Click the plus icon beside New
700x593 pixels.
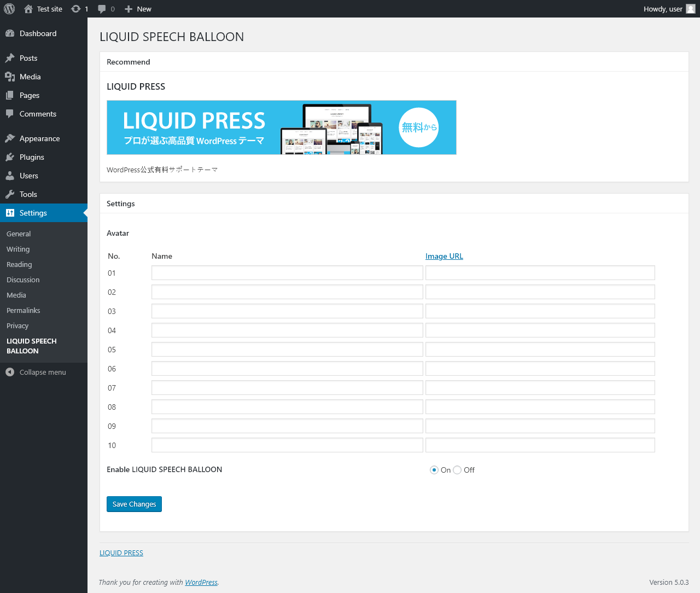(x=129, y=9)
